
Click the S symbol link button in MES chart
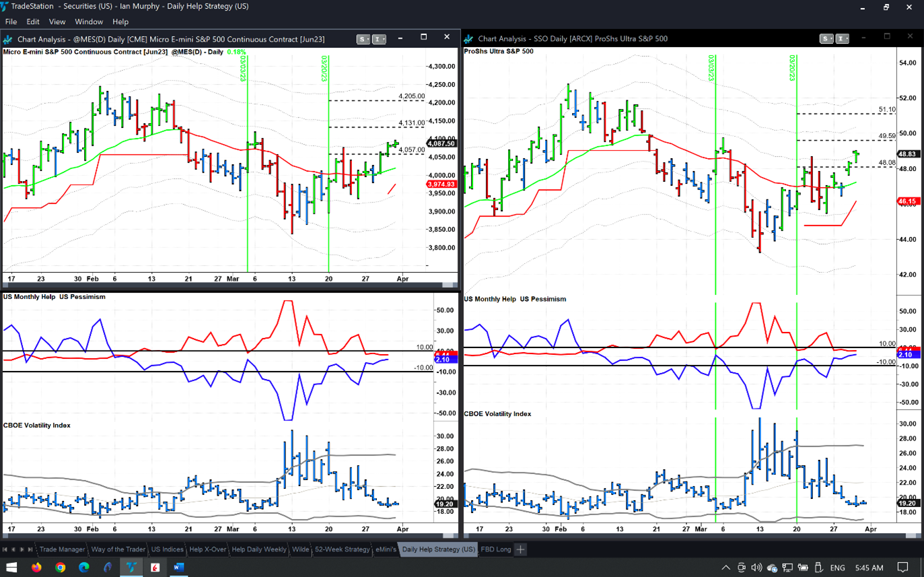click(x=363, y=39)
